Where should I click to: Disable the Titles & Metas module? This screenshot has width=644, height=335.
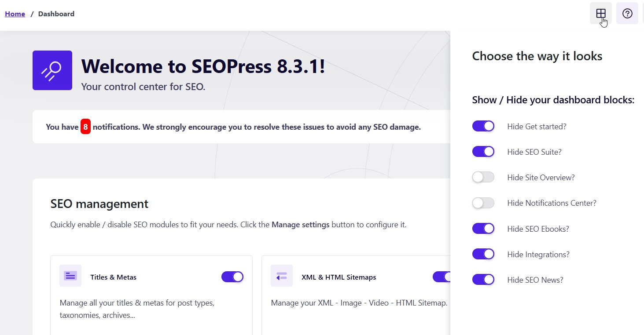[x=232, y=277]
